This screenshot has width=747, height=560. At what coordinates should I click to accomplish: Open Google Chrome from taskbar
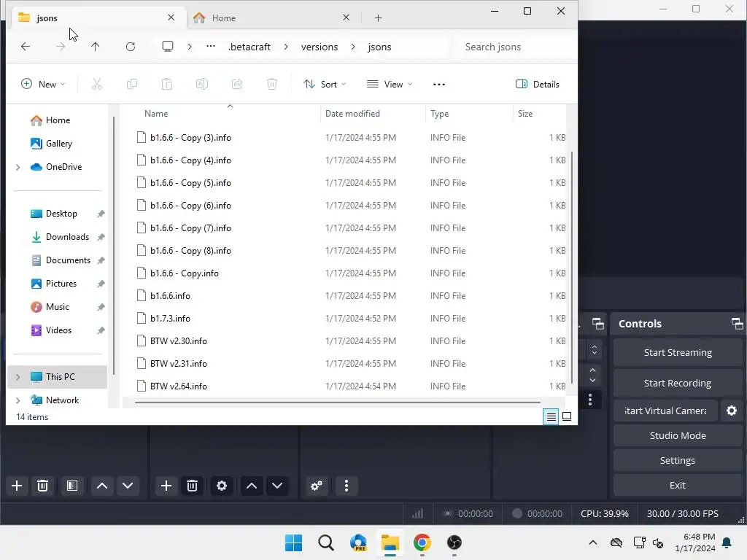pos(422,542)
